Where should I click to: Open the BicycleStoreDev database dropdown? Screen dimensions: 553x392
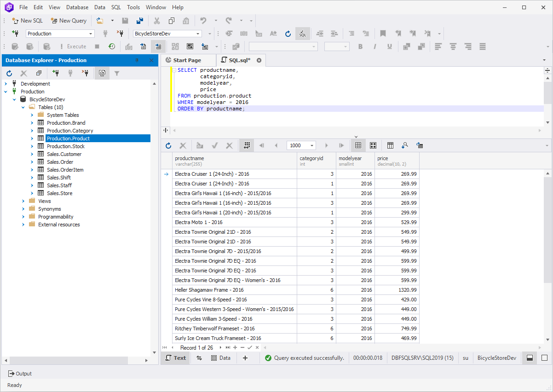point(198,34)
